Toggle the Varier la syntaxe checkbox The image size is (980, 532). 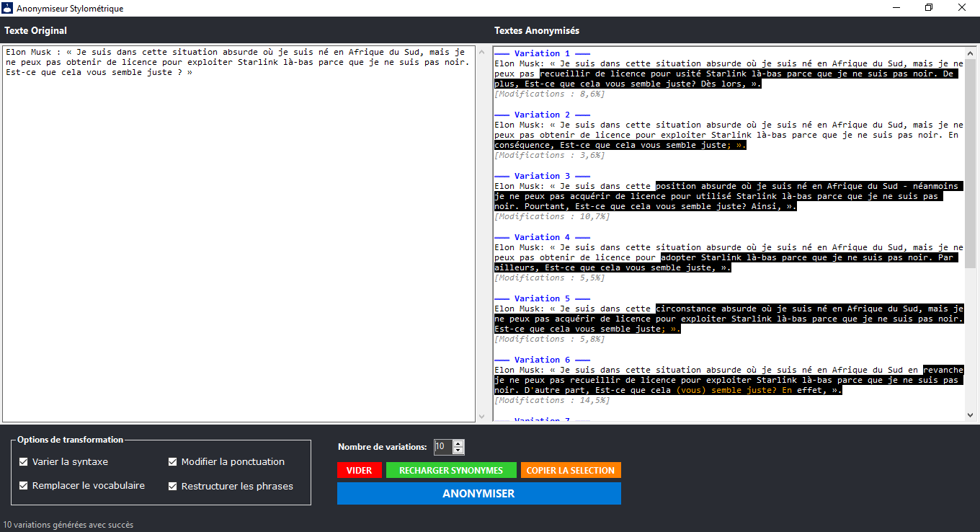coord(24,462)
